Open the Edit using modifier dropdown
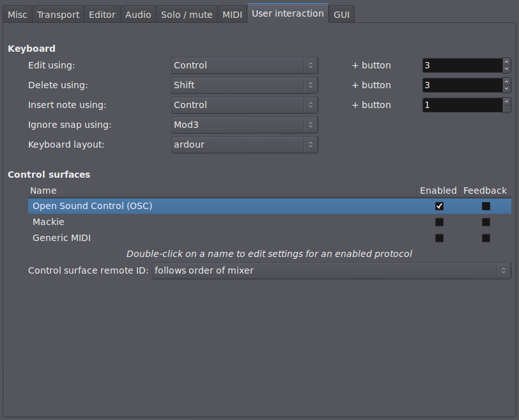The width and height of the screenshot is (519, 420). (x=244, y=65)
